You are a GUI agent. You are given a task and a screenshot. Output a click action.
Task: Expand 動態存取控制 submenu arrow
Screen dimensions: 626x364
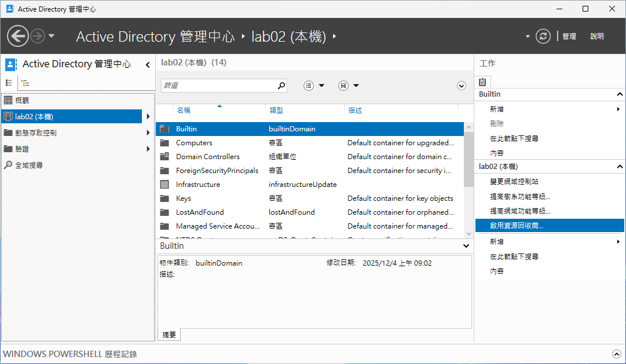[148, 133]
